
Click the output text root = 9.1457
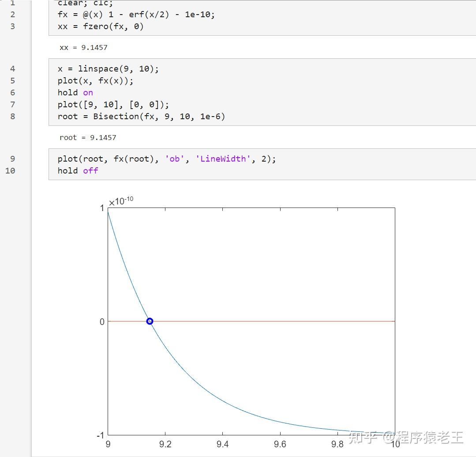coord(87,137)
